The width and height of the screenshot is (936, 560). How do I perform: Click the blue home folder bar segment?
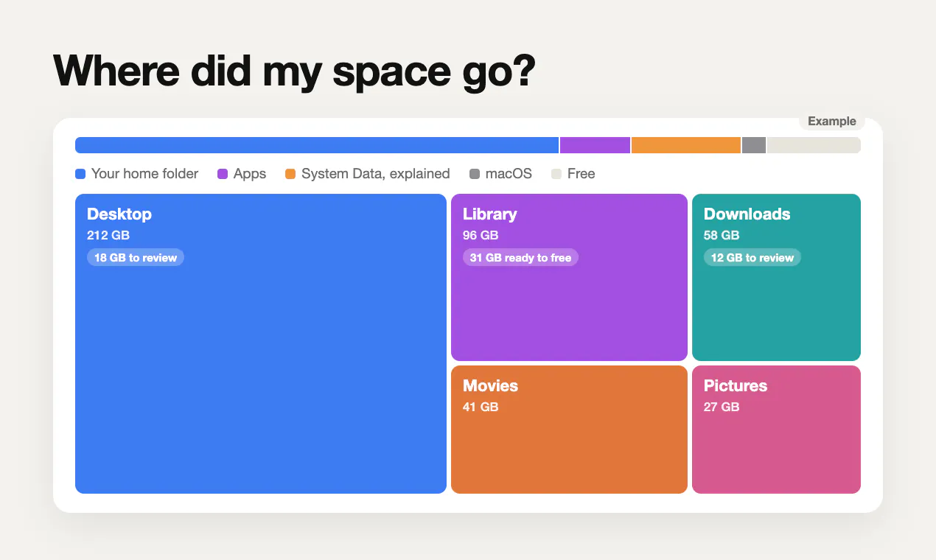tap(317, 145)
